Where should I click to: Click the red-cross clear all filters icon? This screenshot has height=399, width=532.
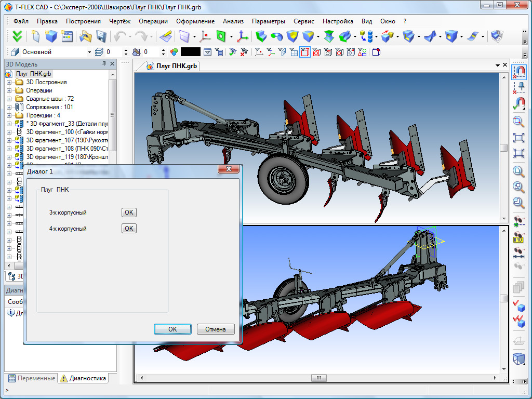(244, 52)
